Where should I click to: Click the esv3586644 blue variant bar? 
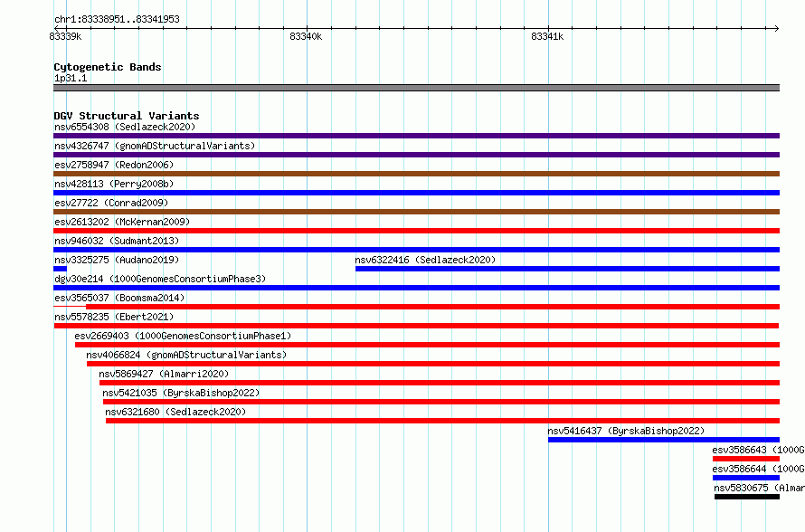[746, 478]
